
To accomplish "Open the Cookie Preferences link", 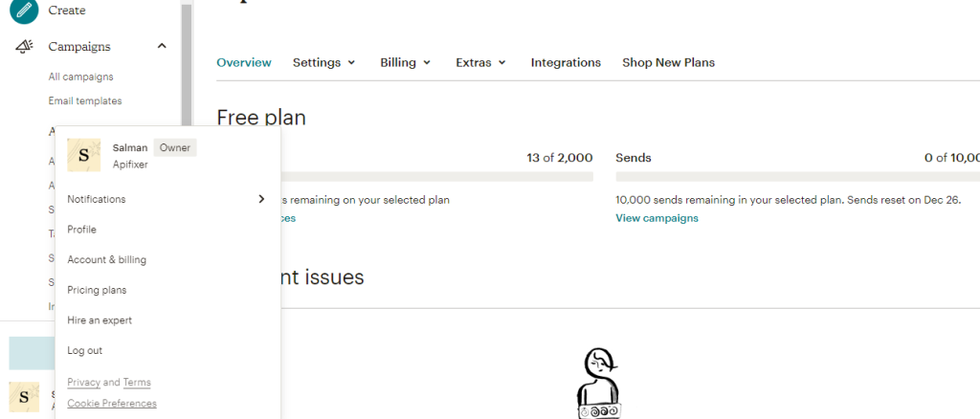I will [112, 404].
